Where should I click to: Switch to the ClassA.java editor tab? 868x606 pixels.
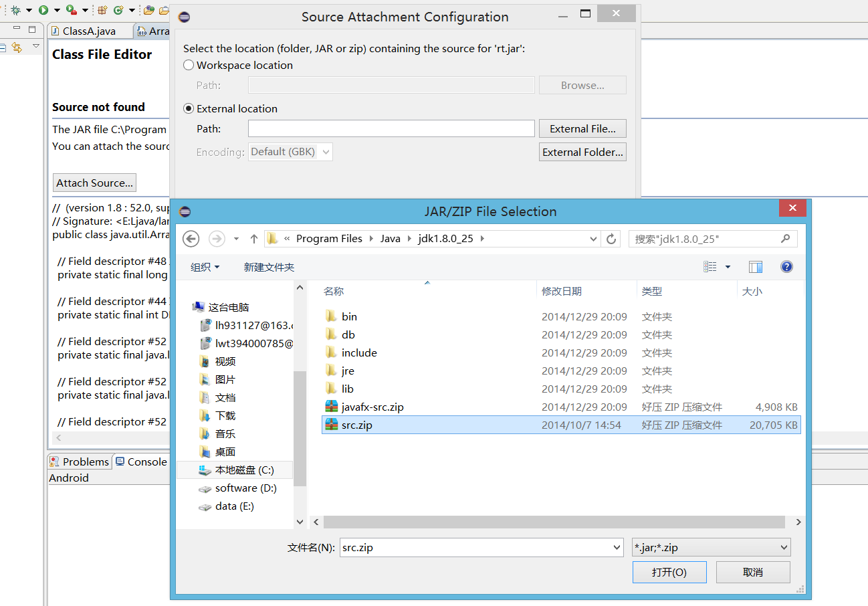[x=88, y=31]
